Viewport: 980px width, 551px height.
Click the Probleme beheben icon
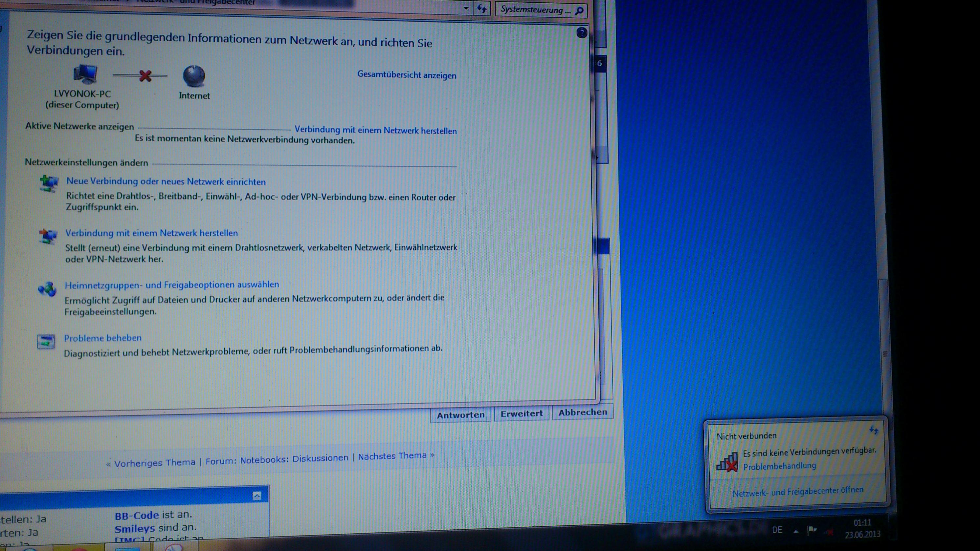pyautogui.click(x=46, y=342)
